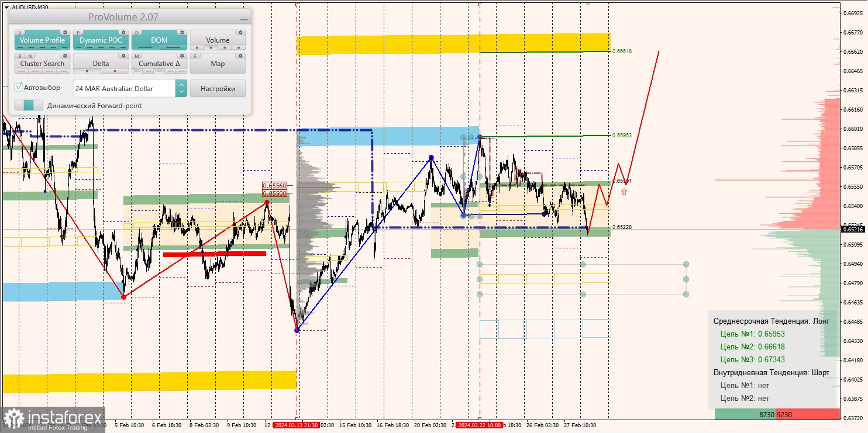Open DOM gear settings
The width and height of the screenshot is (868, 433).
pyautogui.click(x=182, y=33)
